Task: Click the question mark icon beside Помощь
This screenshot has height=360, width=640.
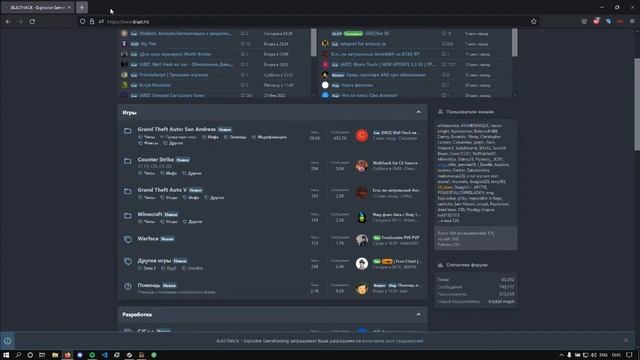Action: pos(128,287)
